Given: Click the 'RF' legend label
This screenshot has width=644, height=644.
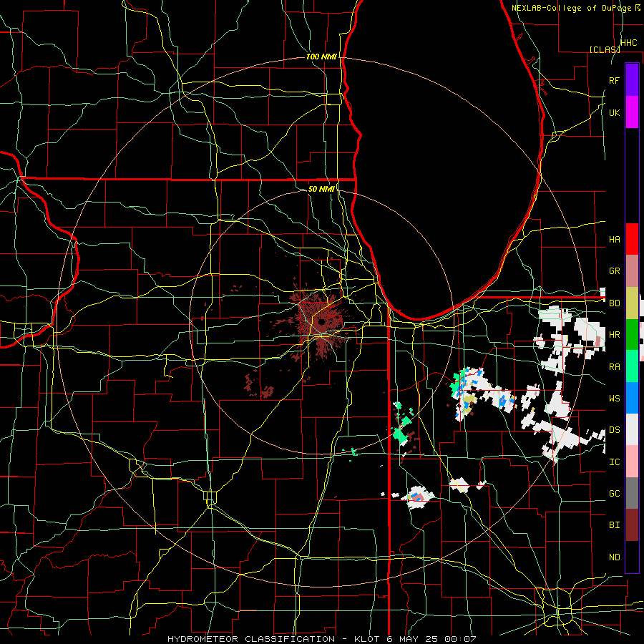Looking at the screenshot, I should click(x=614, y=80).
